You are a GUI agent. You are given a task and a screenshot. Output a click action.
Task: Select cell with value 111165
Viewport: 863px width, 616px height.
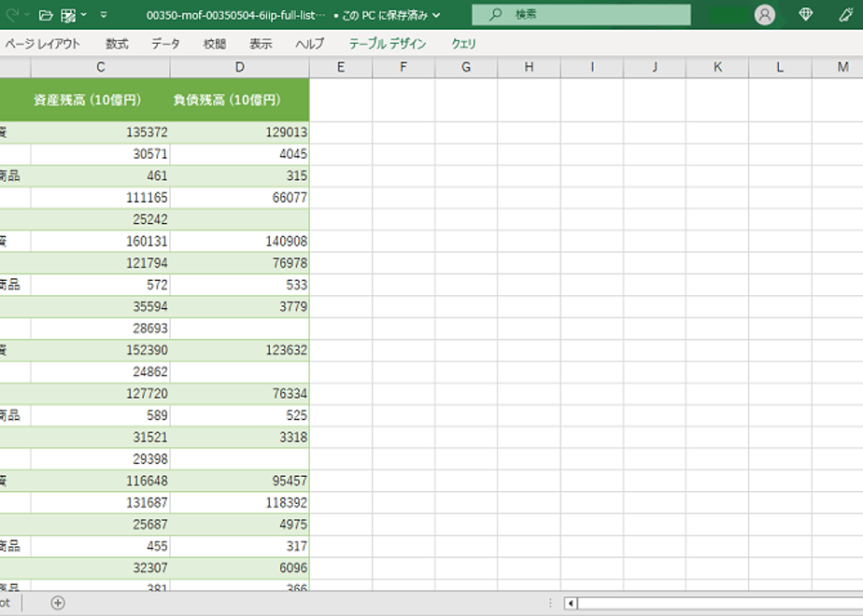pos(100,198)
